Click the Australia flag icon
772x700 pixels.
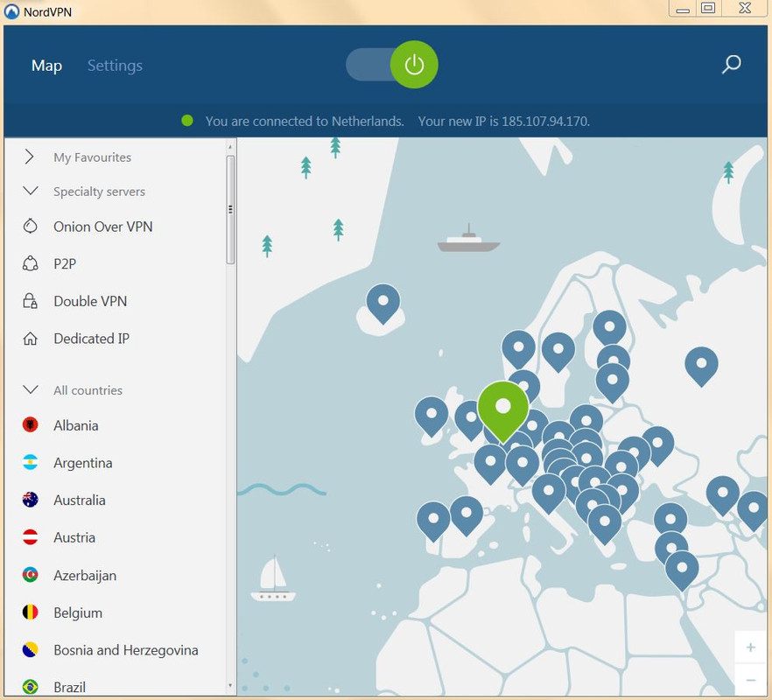tap(30, 500)
